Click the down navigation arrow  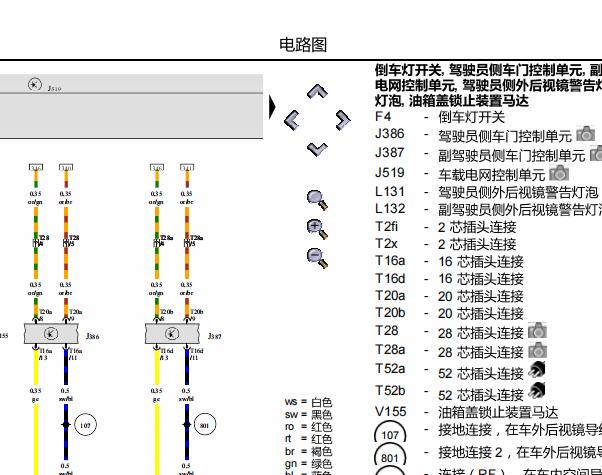pyautogui.click(x=318, y=149)
